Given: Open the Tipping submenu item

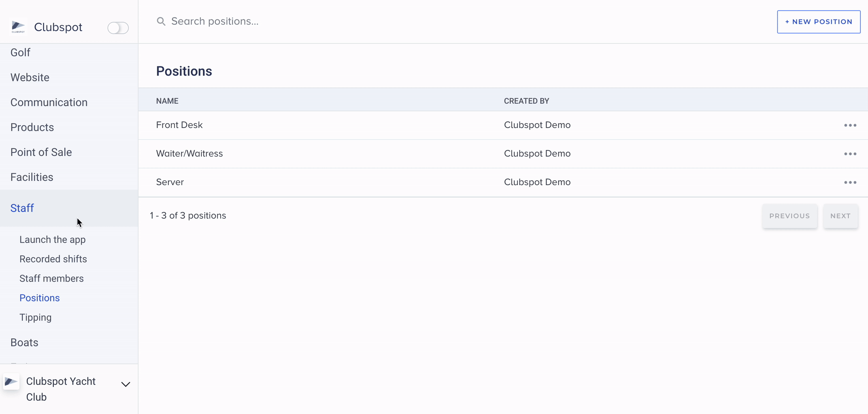Looking at the screenshot, I should [x=36, y=318].
